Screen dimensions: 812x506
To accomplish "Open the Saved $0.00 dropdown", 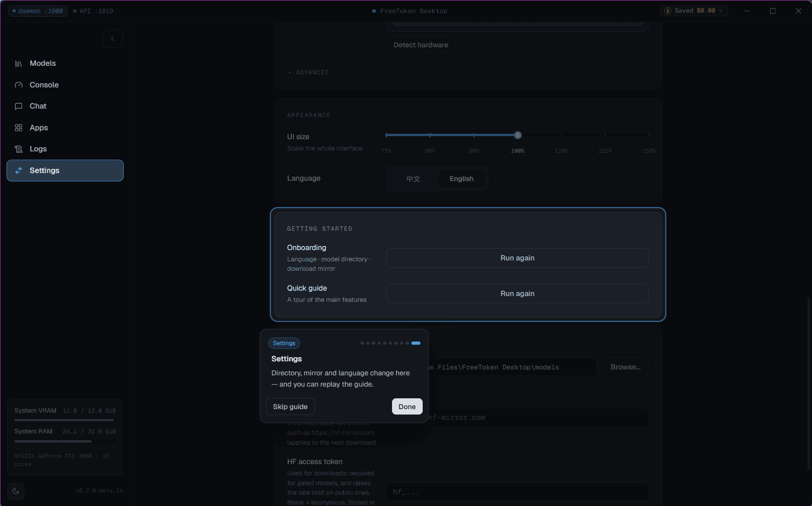I will (694, 11).
